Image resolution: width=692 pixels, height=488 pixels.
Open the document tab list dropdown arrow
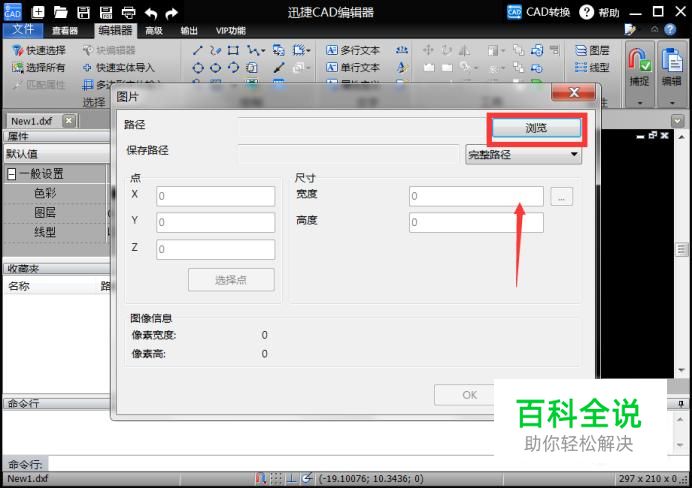(x=677, y=121)
